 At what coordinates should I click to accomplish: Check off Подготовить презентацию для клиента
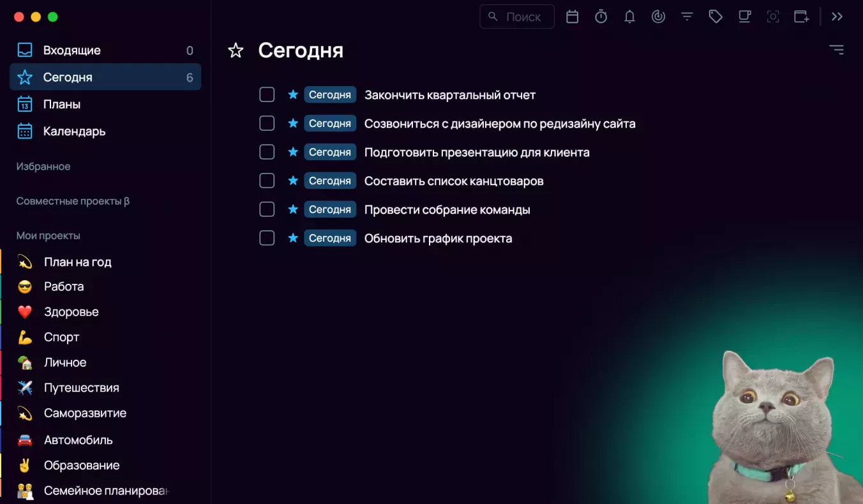[267, 152]
